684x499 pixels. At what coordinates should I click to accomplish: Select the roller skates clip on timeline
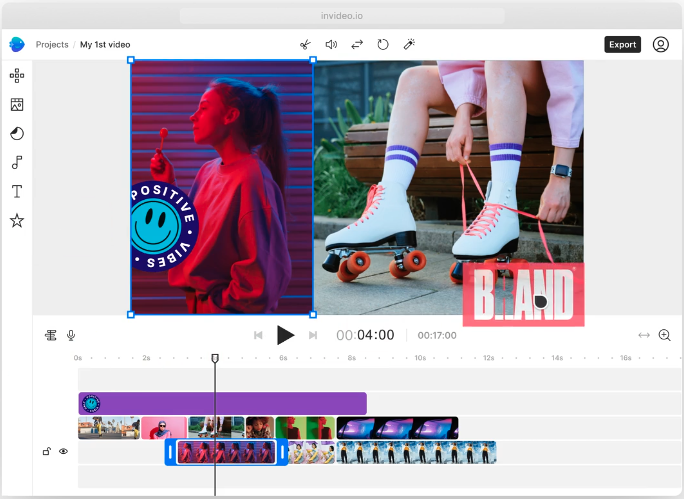(216, 428)
